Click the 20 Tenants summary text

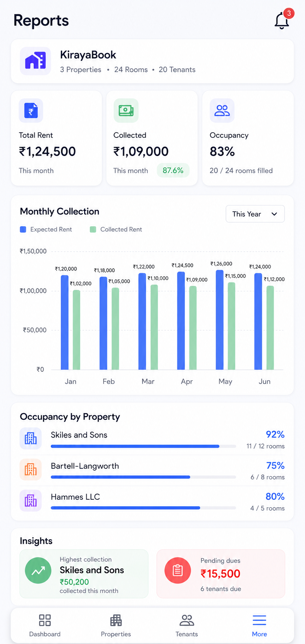click(177, 70)
